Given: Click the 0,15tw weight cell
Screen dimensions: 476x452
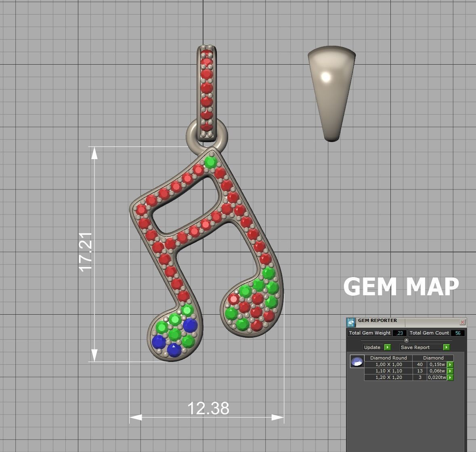Looking at the screenshot, I should pyautogui.click(x=437, y=364).
